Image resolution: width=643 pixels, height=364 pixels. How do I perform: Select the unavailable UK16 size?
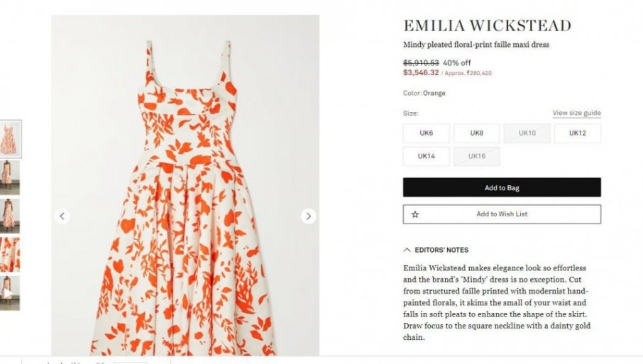click(476, 156)
